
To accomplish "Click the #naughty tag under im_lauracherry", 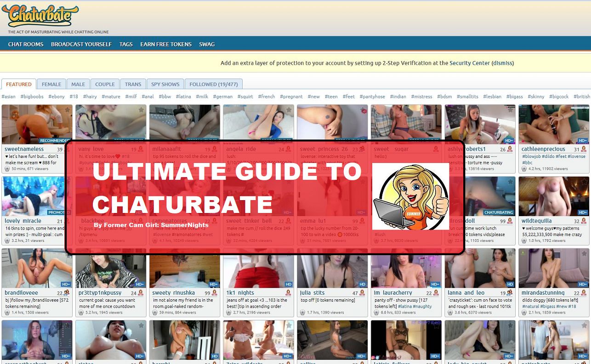I will pos(422,306).
